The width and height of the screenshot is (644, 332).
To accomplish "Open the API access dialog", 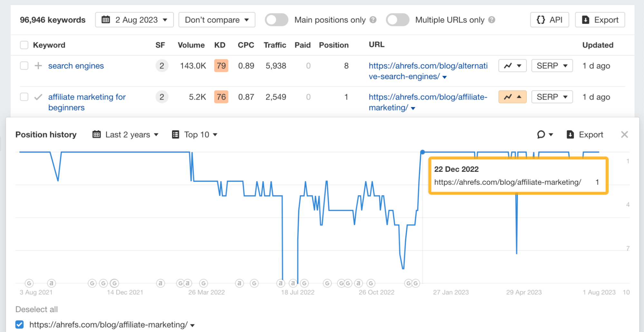I will click(549, 20).
